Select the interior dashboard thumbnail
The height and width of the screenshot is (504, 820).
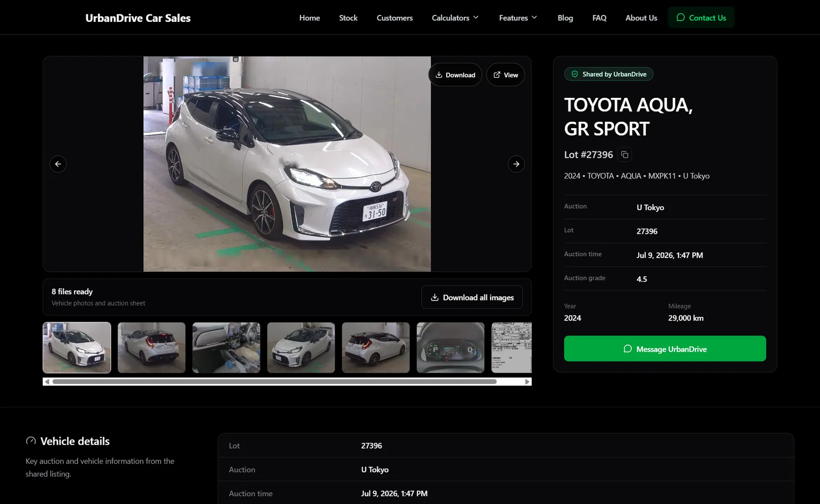(x=226, y=347)
